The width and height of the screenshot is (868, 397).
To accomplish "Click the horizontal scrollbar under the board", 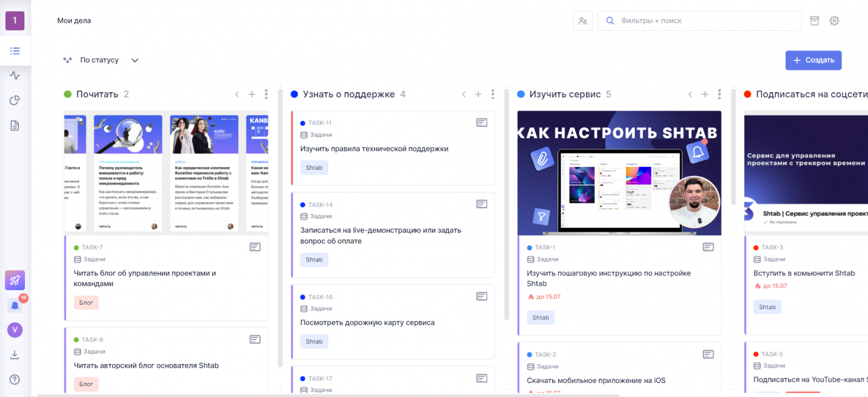I will (328, 395).
